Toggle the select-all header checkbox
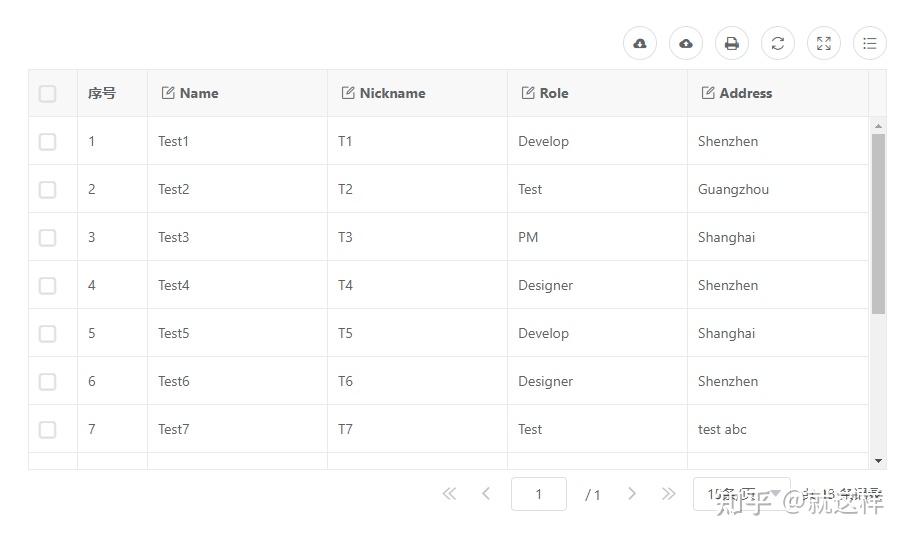Image resolution: width=907 pixels, height=539 pixels. pyautogui.click(x=48, y=94)
